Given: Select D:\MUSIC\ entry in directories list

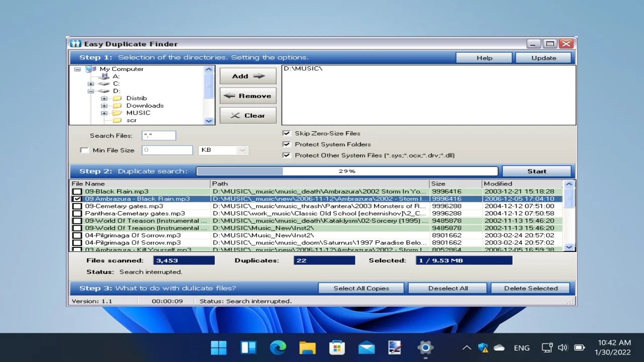Looking at the screenshot, I should (x=303, y=68).
